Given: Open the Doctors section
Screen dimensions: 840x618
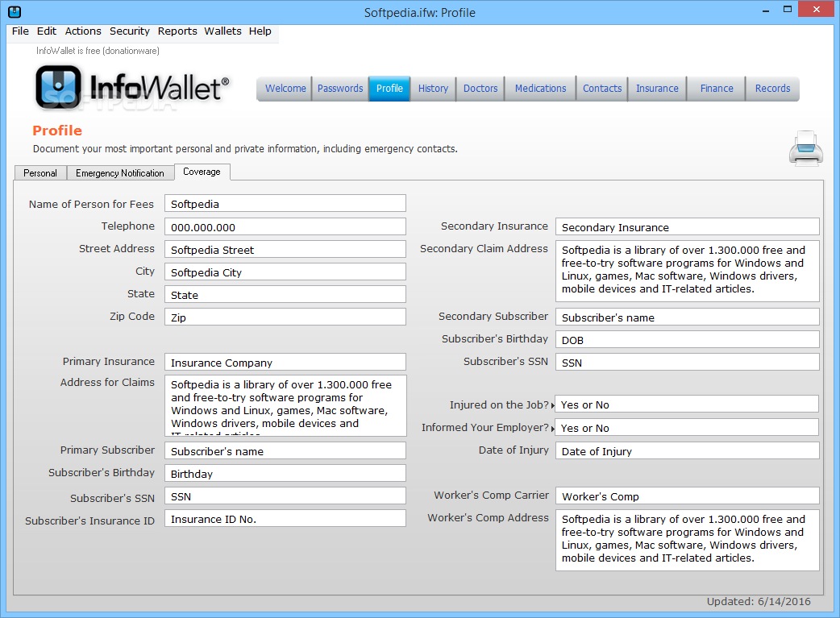Looking at the screenshot, I should pos(480,89).
